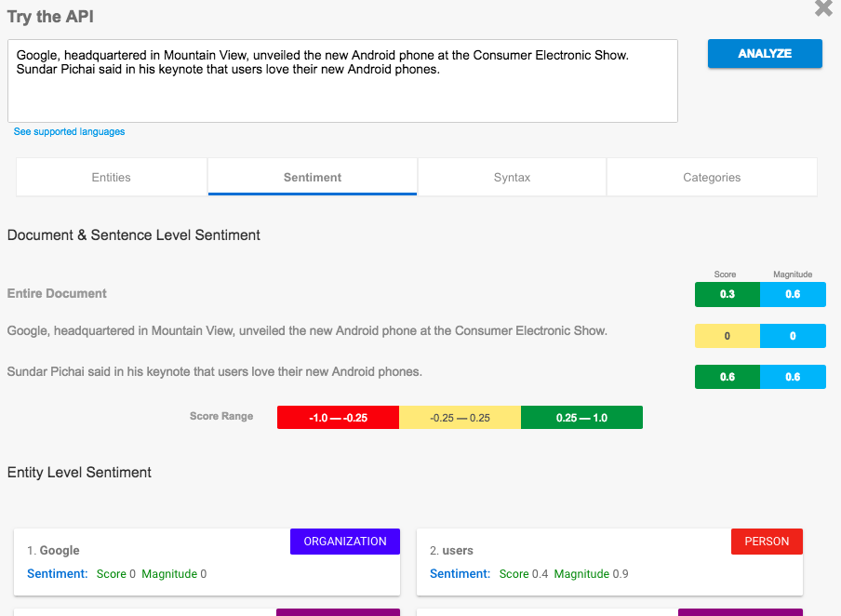Viewport: 841px width, 616px height.
Task: Click Sentiment label in users card
Action: pos(461,573)
